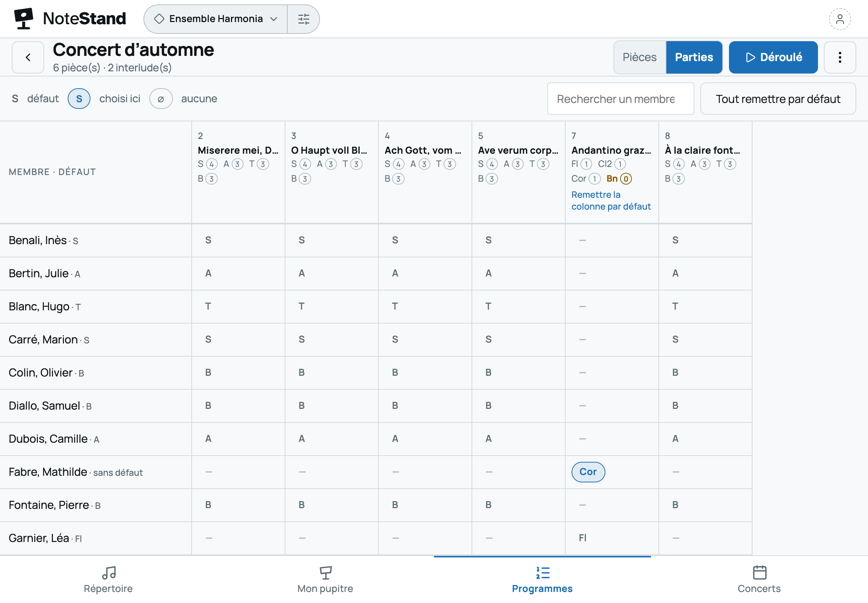Click the O Haupt voll Bl... column title
Screen dimensions: 868x603
[x=329, y=150]
